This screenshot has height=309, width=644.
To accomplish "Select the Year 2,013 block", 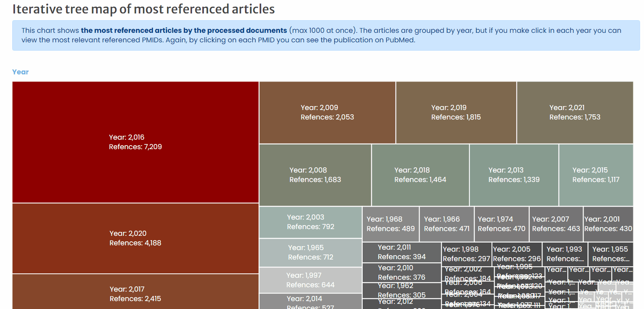I will [x=514, y=175].
